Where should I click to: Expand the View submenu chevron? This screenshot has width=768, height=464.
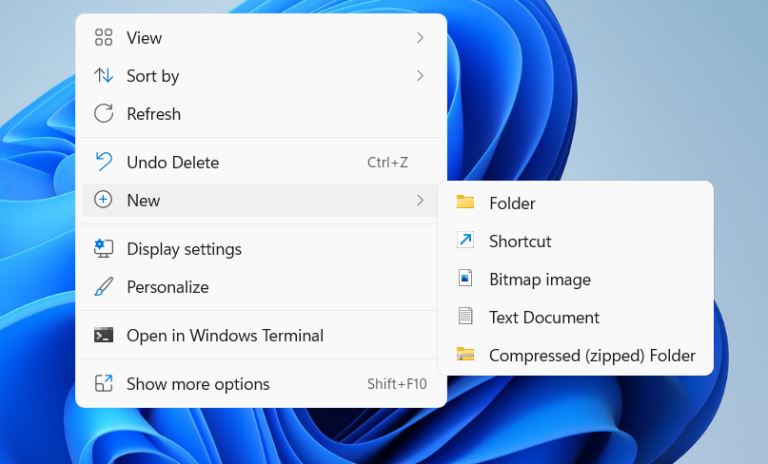(x=420, y=38)
